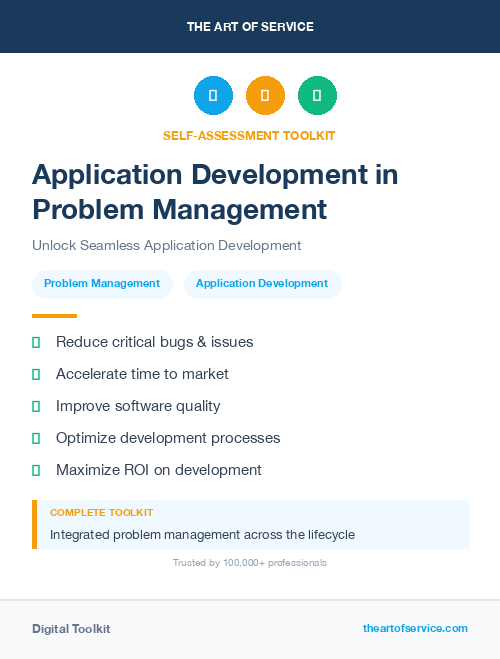Click the text Accelerate time to market
Screen dimensions: 500x659
(x=142, y=374)
